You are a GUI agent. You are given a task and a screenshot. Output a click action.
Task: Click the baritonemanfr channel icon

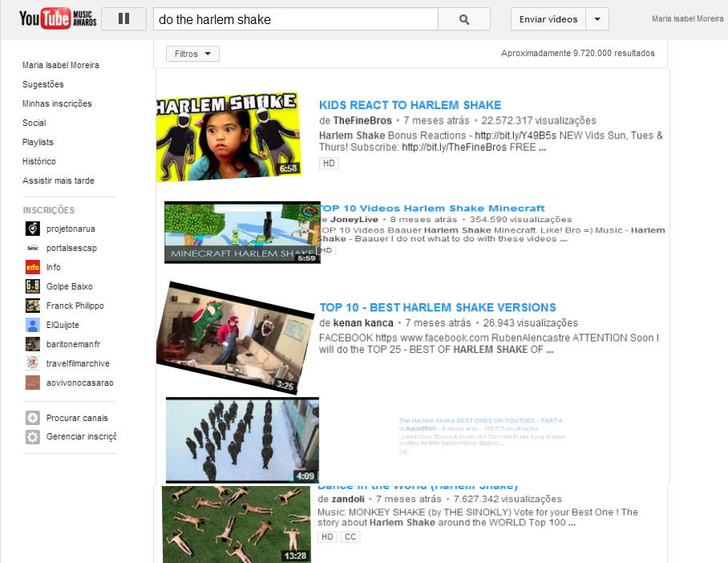33,344
